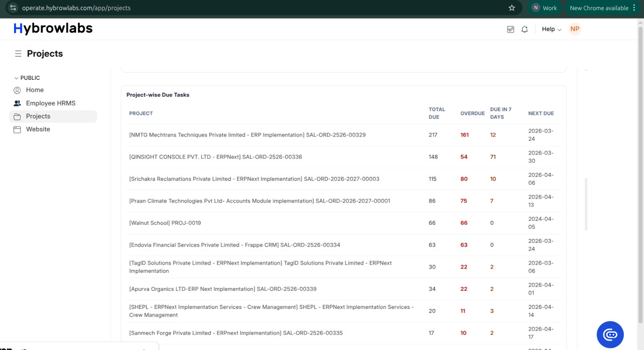Click the Employee HRMS people icon
Viewport: 644px width, 350px height.
pos(17,103)
